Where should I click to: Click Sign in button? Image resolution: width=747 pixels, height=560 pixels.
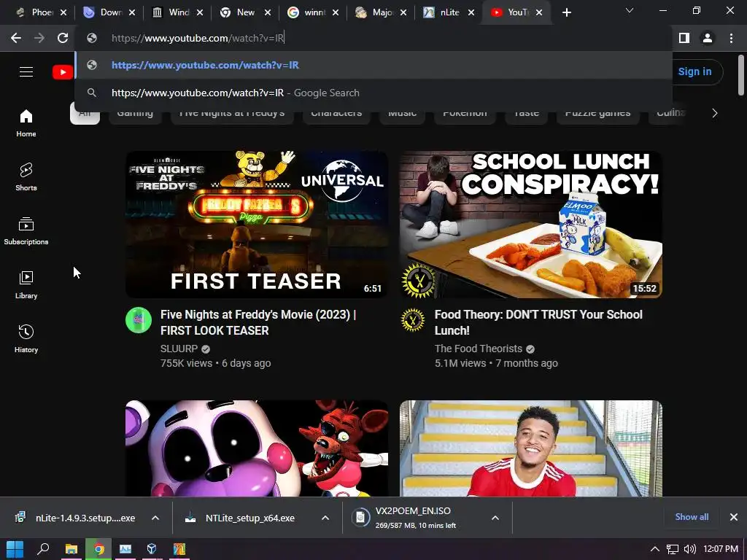pos(694,72)
